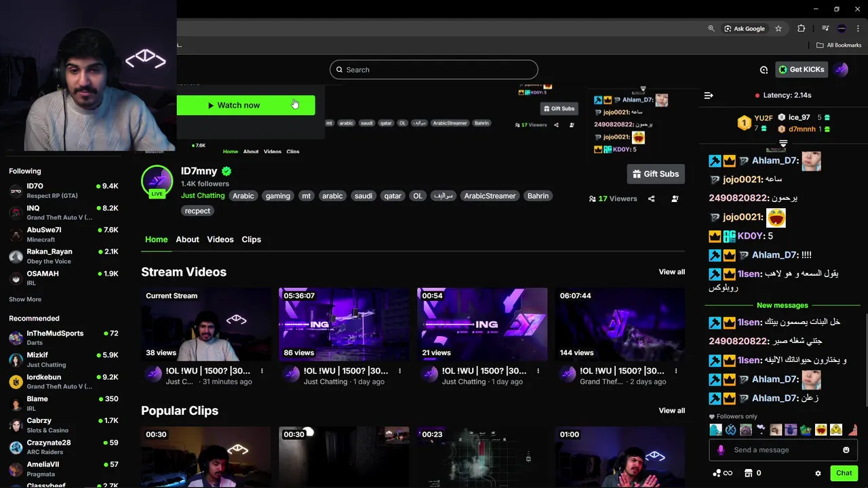
Task: Bookmark this page with the star icon
Action: 778,28
